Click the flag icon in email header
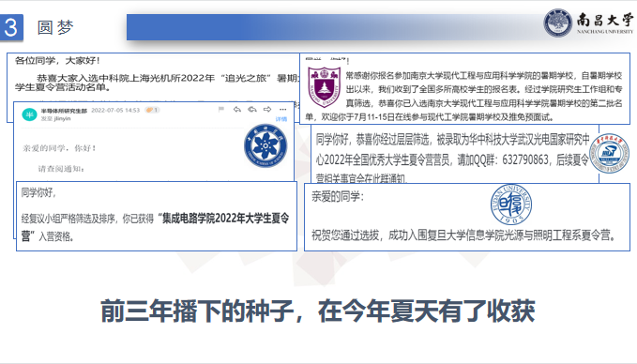This screenshot has height=364, width=637. [221, 109]
